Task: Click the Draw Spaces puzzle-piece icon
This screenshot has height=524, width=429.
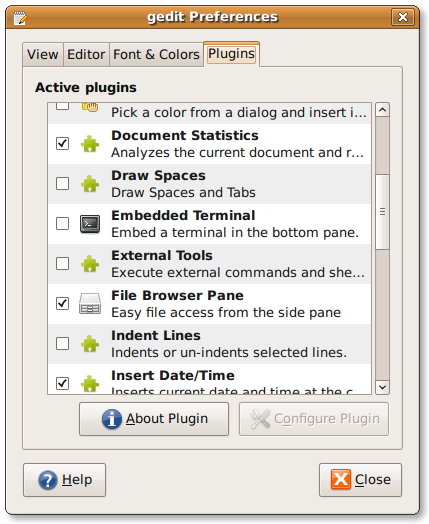Action: point(90,184)
